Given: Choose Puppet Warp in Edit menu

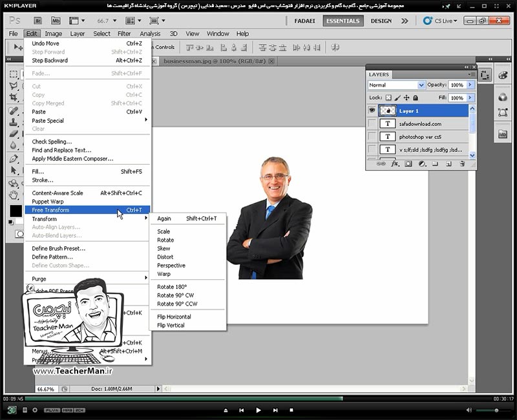Looking at the screenshot, I should tap(87, 202).
